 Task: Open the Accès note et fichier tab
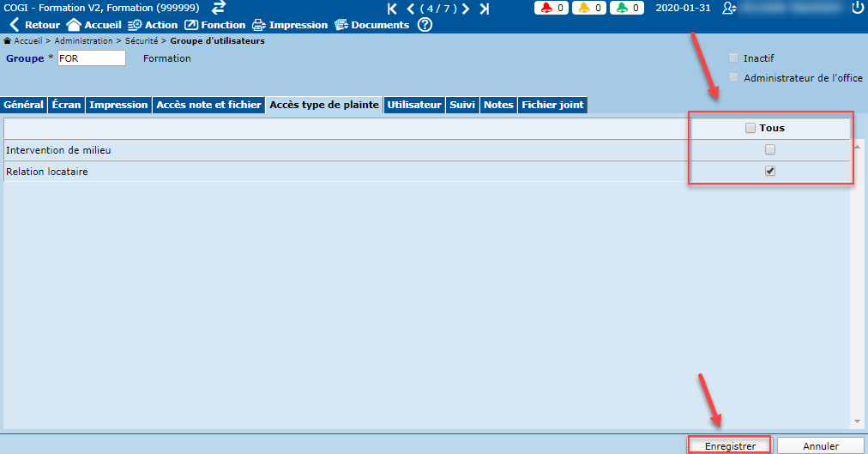208,105
